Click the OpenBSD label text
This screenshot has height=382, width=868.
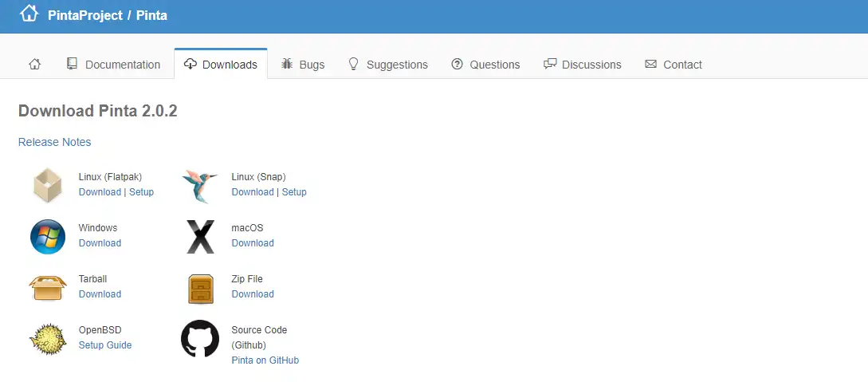point(100,330)
